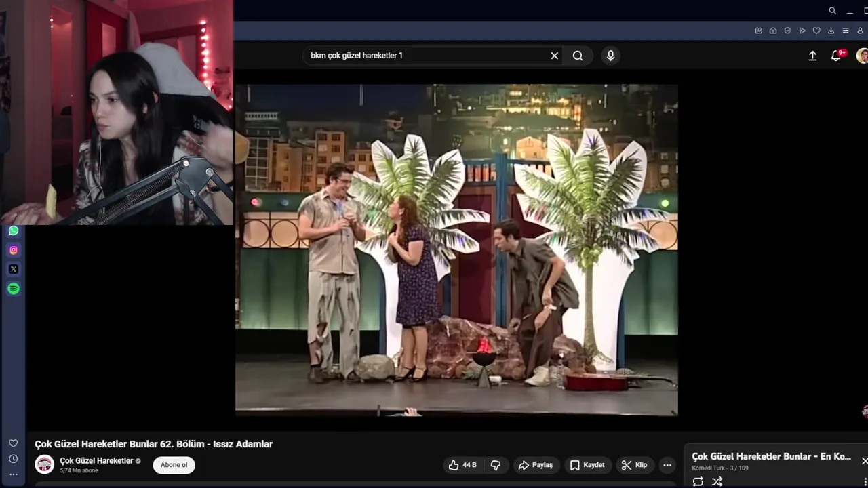Click the browser send/flow arrow icon
The height and width of the screenshot is (488, 868).
coord(802,30)
